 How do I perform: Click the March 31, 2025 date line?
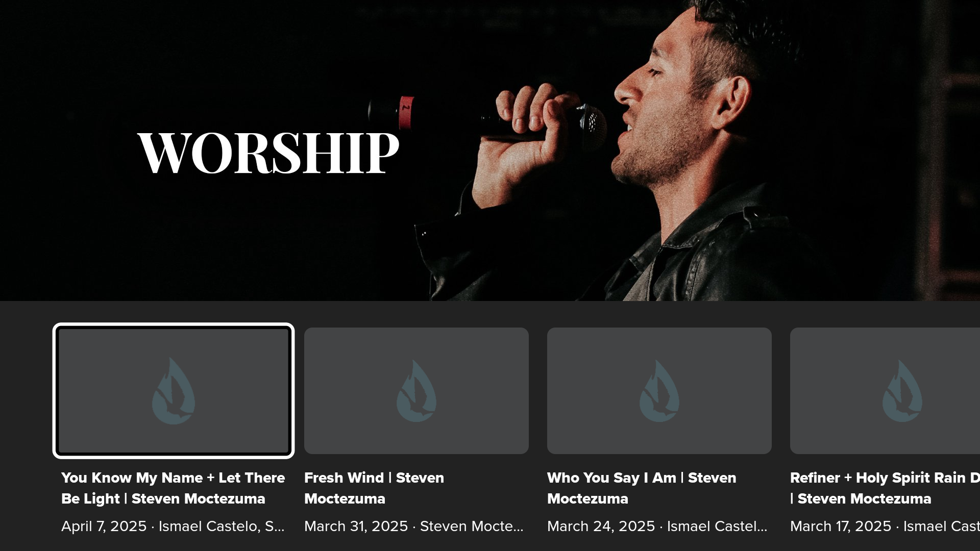[414, 526]
